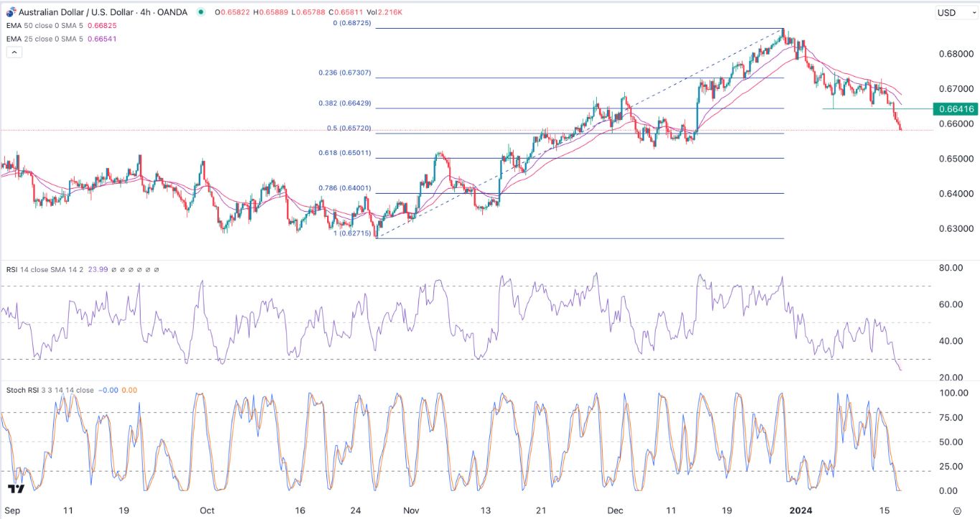Click the first crossed-circle icon in the RSI legend
The image size is (980, 519).
[113, 269]
